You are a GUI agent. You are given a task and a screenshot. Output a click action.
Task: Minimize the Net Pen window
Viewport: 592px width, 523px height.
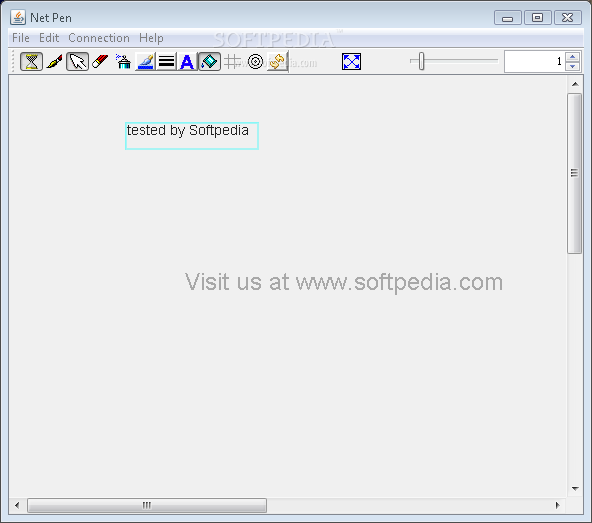508,18
